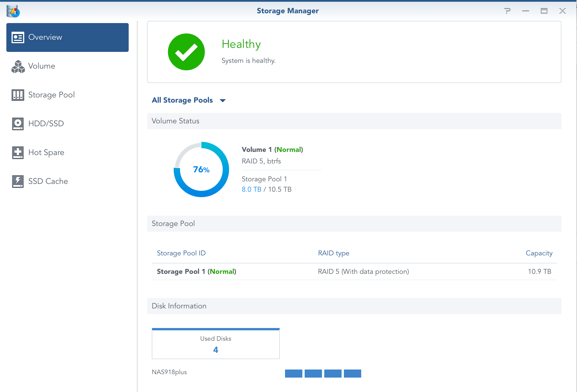
Task: Click the 8.0 TB used space link
Action: 251,189
